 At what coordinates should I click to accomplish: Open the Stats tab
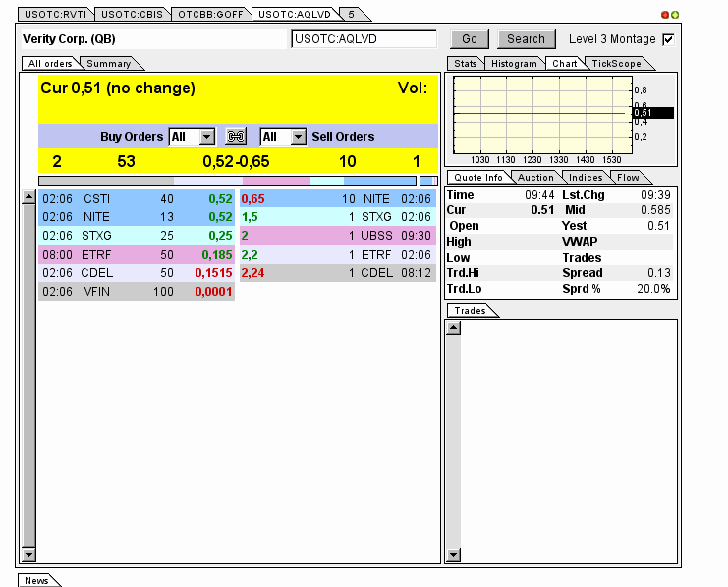(x=466, y=64)
